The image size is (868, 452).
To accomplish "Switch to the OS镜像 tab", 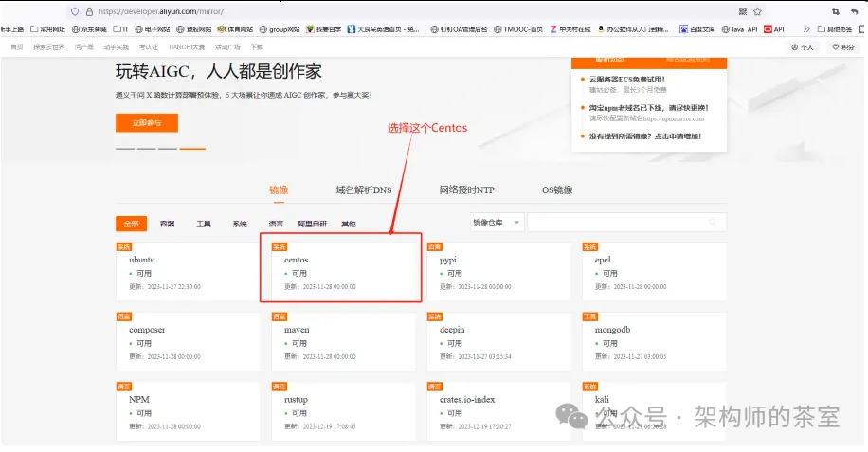I will coord(557,190).
